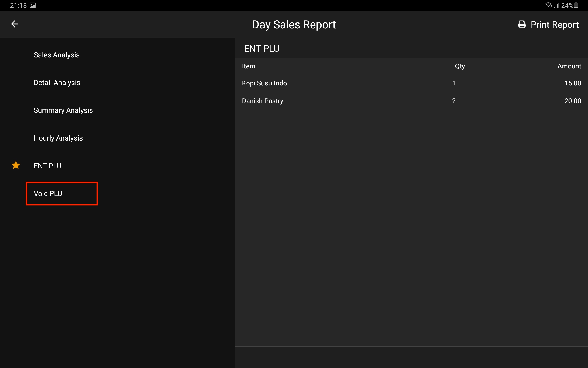This screenshot has height=368, width=588.
Task: Select the Danish Pastry row
Action: 262,101
